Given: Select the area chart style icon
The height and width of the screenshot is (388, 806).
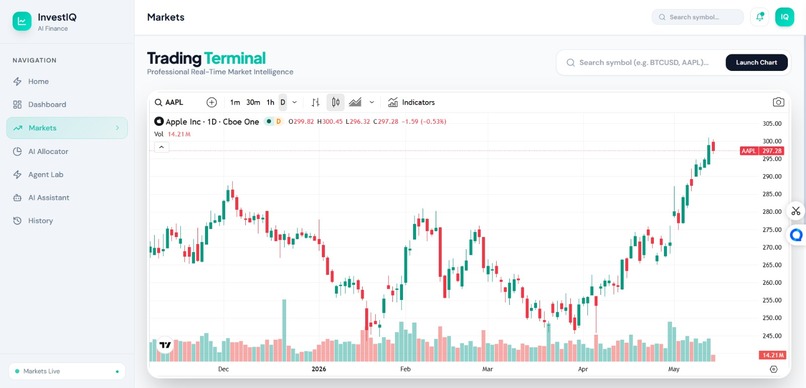Looking at the screenshot, I should 355,102.
